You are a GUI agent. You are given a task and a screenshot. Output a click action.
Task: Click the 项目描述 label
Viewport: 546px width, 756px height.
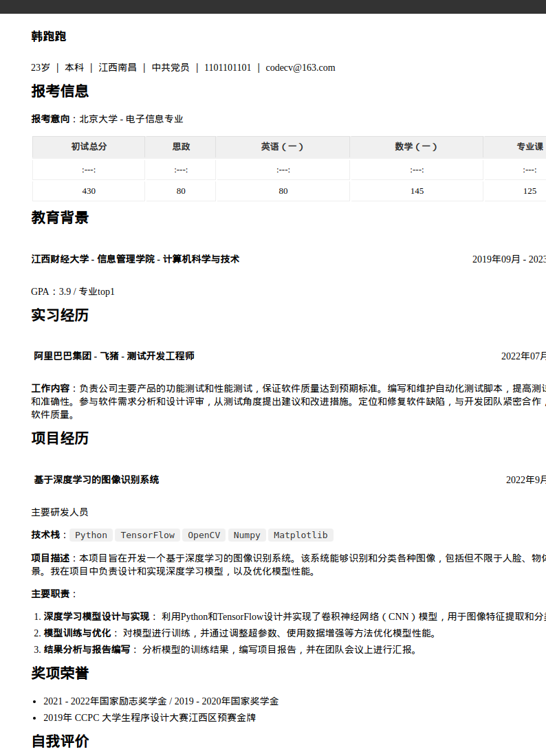pyautogui.click(x=51, y=558)
